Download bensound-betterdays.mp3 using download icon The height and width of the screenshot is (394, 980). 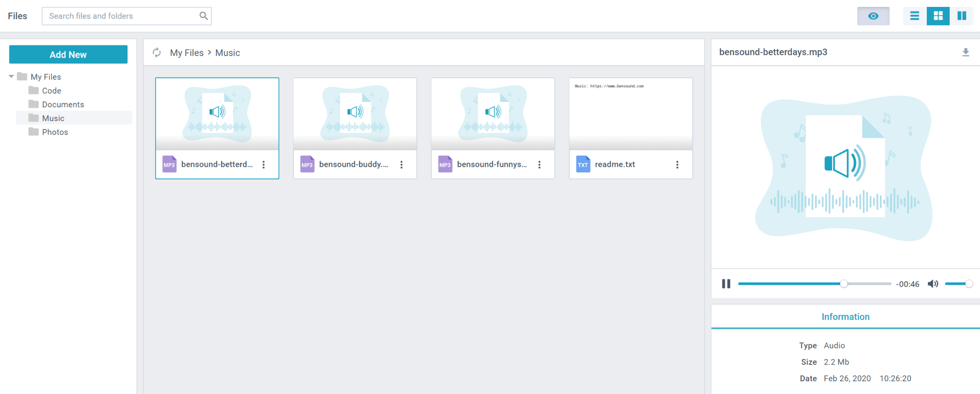965,52
